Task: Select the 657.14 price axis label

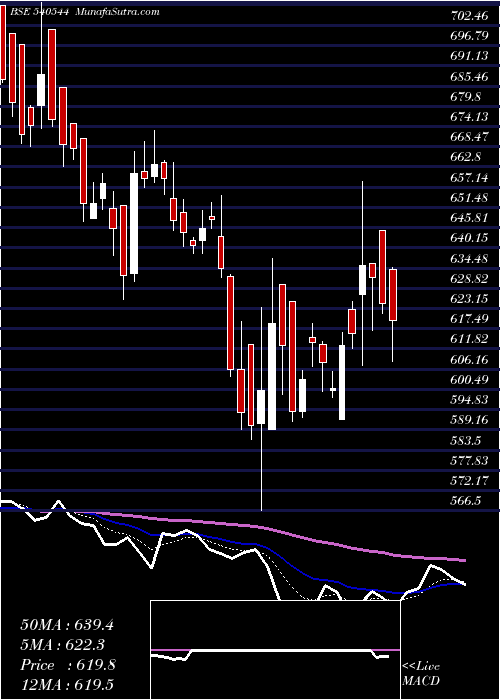Action: tap(469, 178)
